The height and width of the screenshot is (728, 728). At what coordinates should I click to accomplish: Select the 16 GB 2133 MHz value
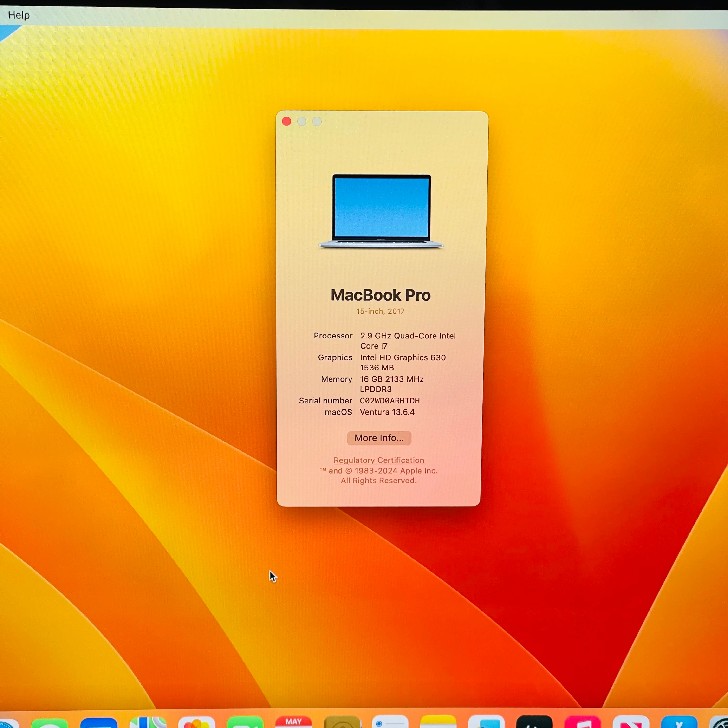tap(392, 379)
